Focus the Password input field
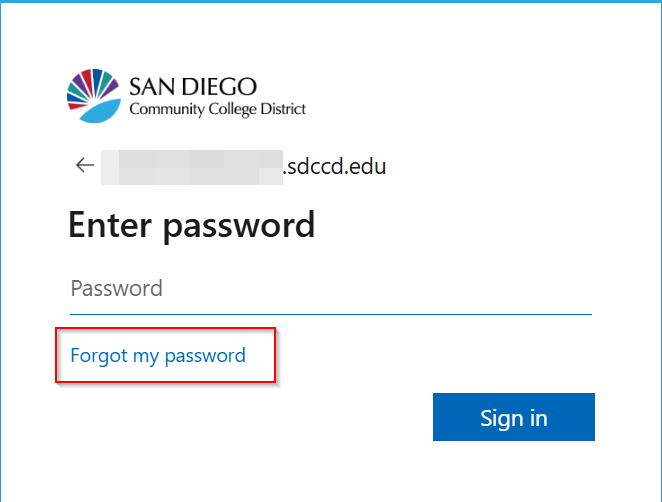The image size is (662, 502). coord(330,289)
